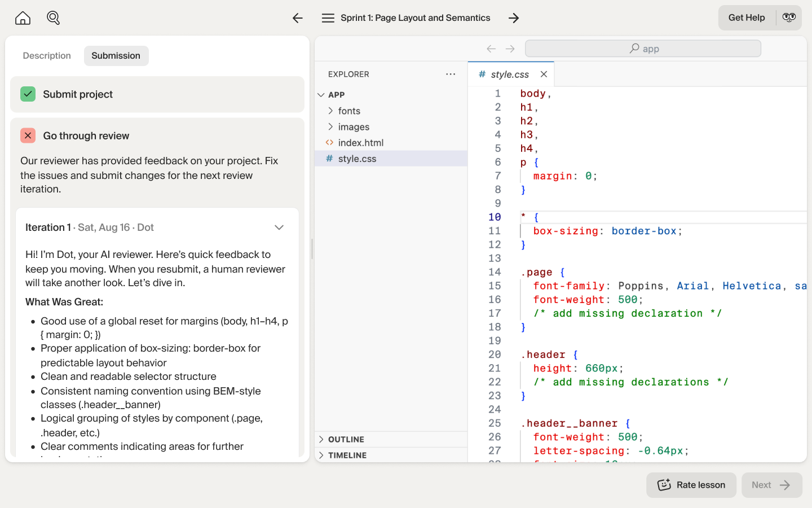Image resolution: width=812 pixels, height=508 pixels.
Task: Click the Rate lesson button
Action: coord(691,485)
